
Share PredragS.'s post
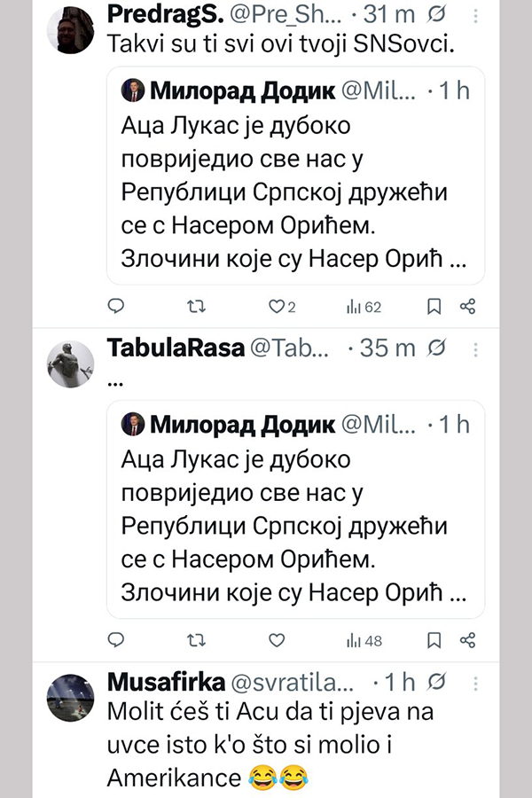[468, 307]
